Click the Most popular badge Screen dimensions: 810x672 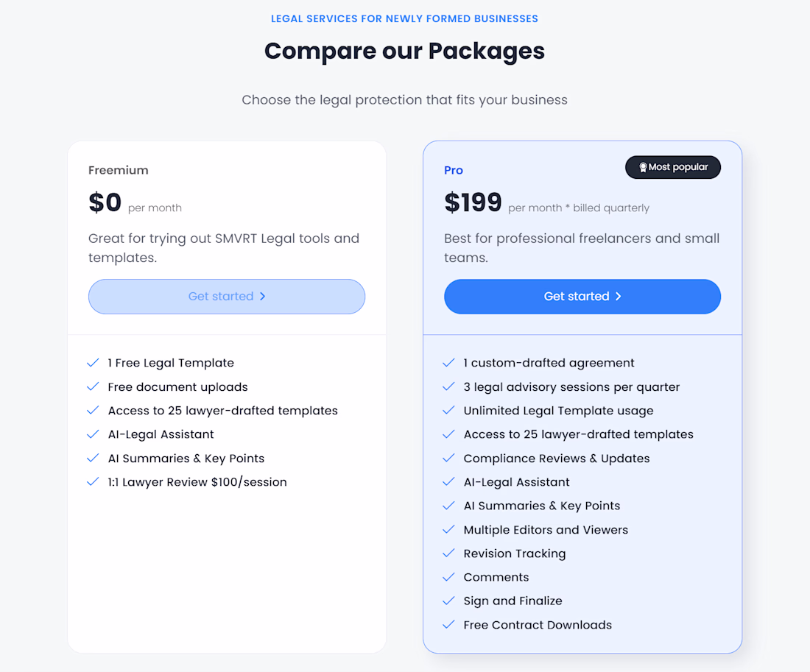672,167
